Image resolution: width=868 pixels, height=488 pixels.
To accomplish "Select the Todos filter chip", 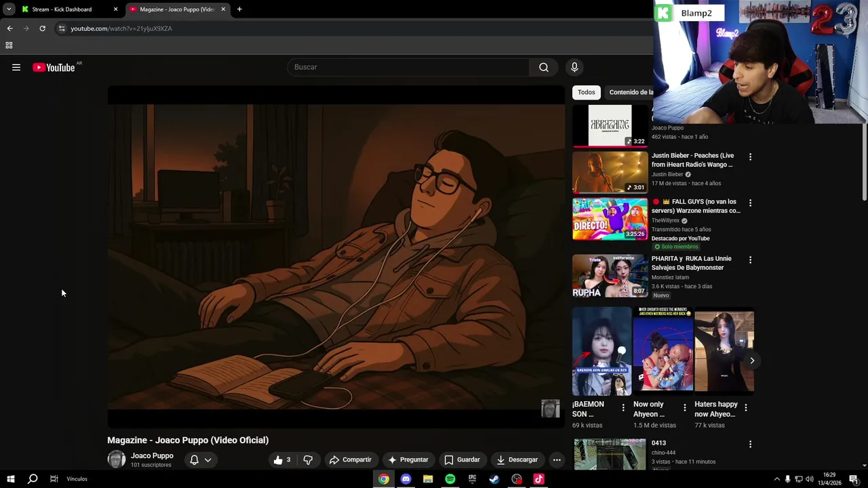I will (587, 92).
